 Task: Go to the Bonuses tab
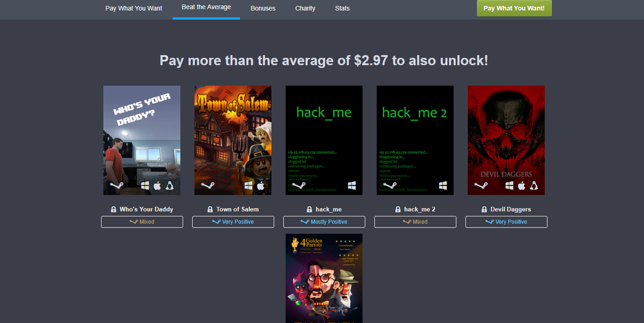pyautogui.click(x=263, y=8)
